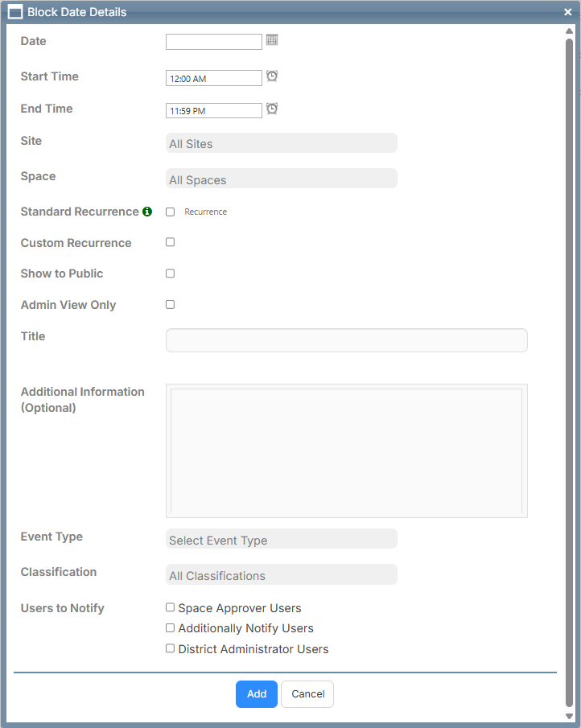Viewport: 581px width, 728px height.
Task: Close the Block Date Details dialog
Action: click(567, 12)
